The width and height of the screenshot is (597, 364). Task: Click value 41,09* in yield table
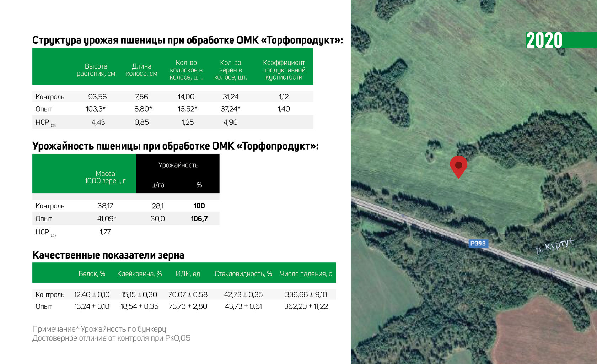tap(107, 218)
